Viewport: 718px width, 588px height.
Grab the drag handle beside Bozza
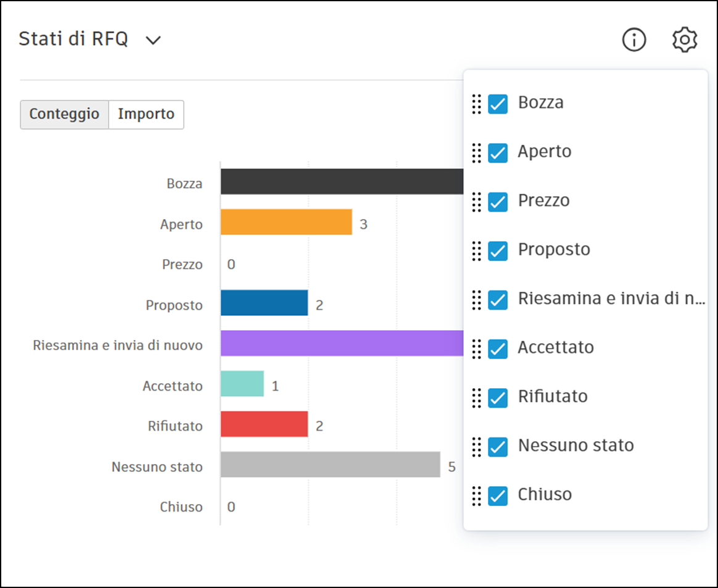[x=476, y=104]
